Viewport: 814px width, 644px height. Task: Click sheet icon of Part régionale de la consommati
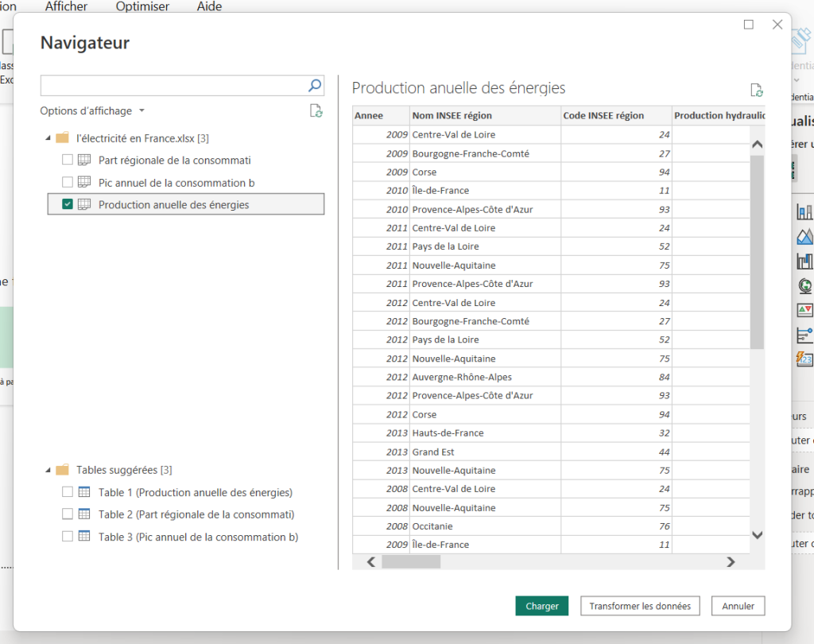coord(84,160)
